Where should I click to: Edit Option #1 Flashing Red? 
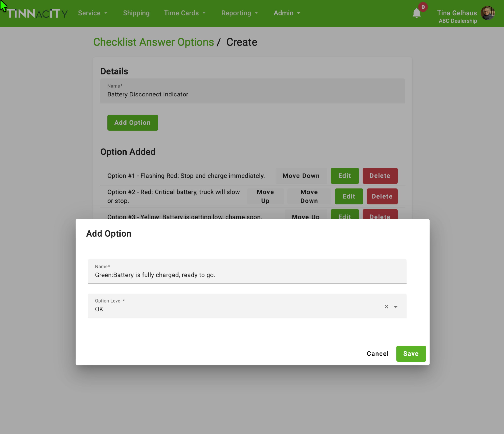[344, 176]
